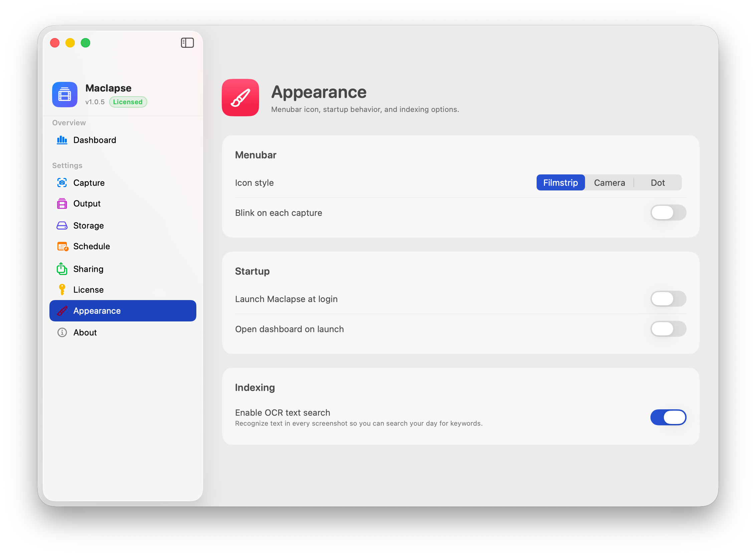This screenshot has width=756, height=556.
Task: Click the Indexing section heading
Action: 255,388
